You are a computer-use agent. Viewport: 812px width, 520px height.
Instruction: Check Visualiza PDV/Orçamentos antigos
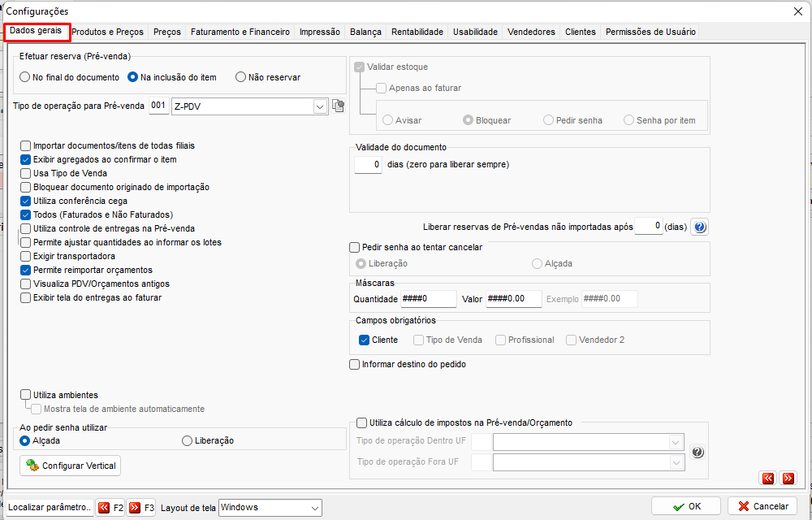25,284
